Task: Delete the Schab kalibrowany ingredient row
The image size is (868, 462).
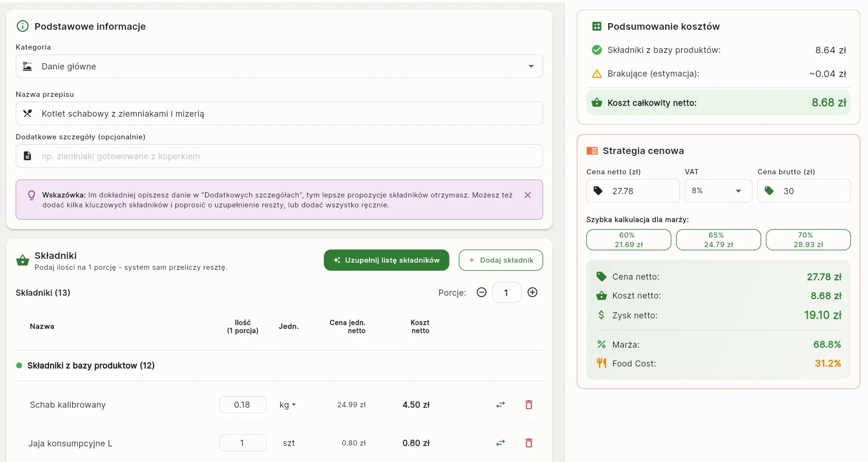Action: point(529,405)
